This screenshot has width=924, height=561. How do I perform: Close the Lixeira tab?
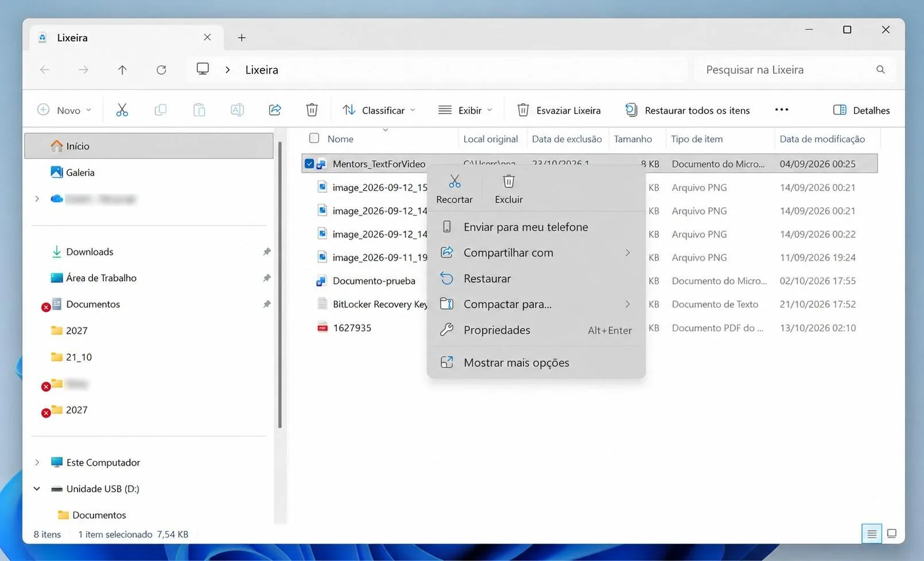pos(207,37)
